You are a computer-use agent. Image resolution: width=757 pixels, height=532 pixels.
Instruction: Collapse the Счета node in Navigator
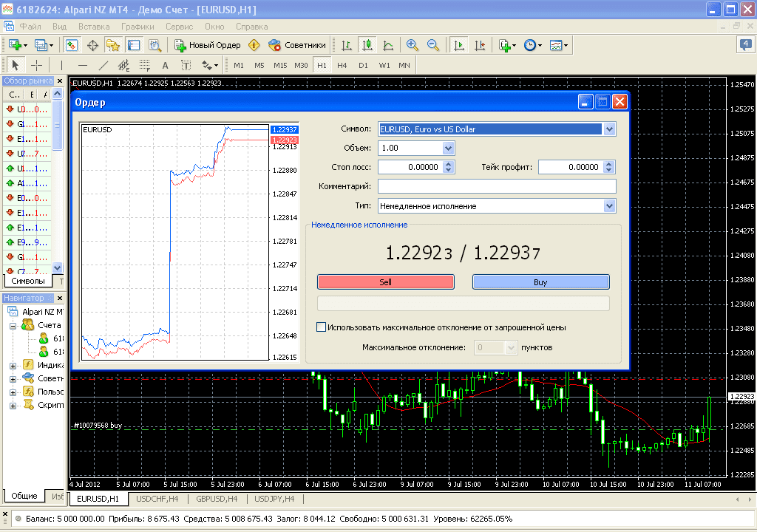13,326
